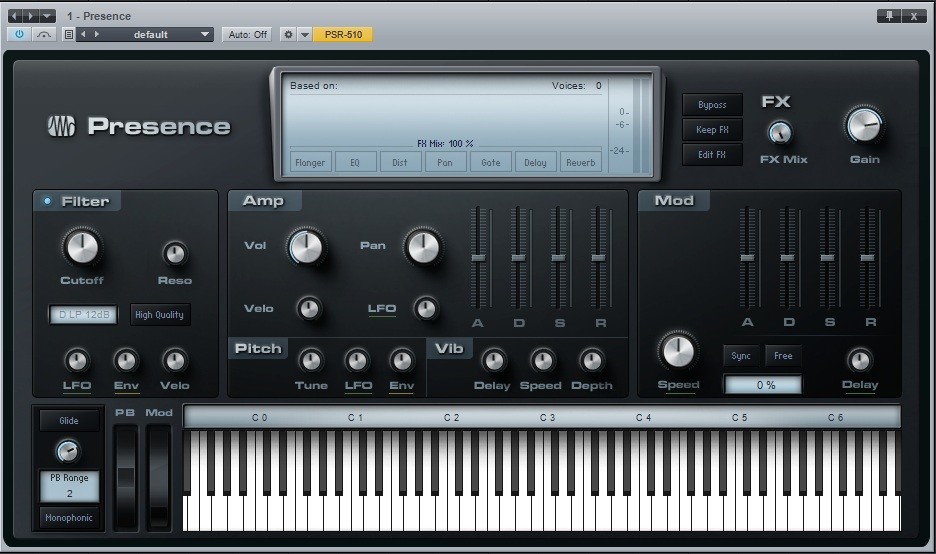The height and width of the screenshot is (554, 936).
Task: Enable Mod LFO Sync mode
Action: click(741, 356)
